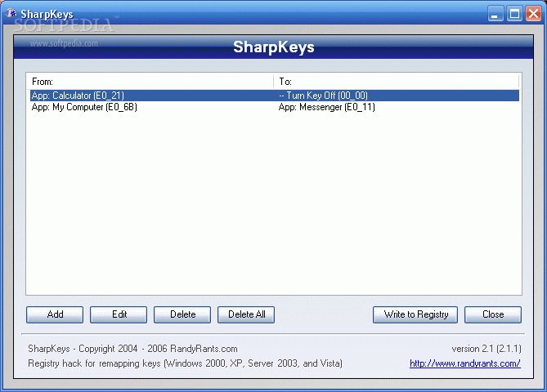
Task: Click the SharpKeys title bar app icon
Action: click(11, 14)
